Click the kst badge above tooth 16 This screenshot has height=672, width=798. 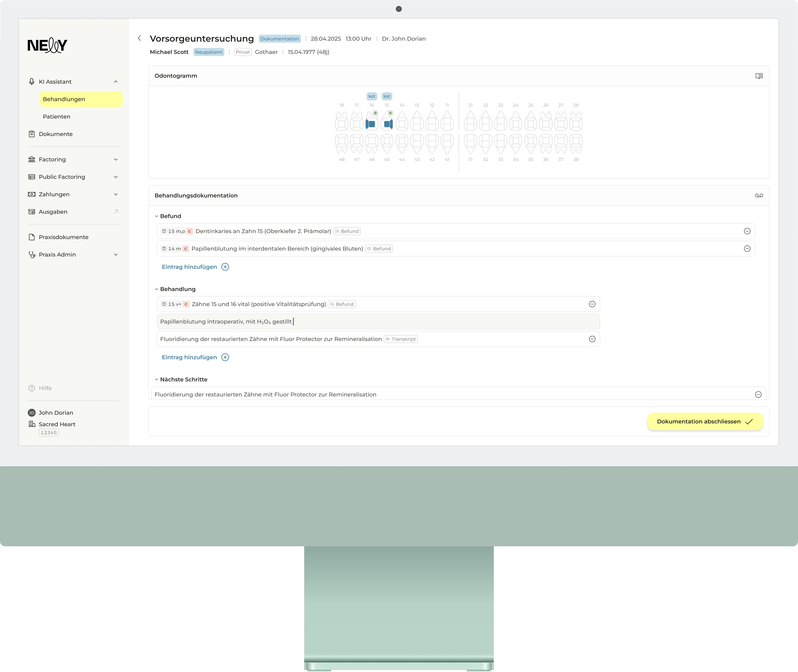click(371, 96)
